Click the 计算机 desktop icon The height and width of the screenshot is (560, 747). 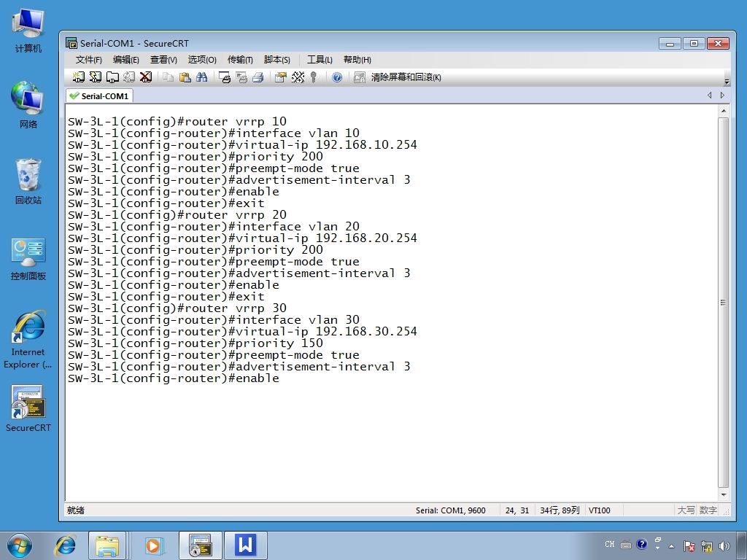coord(28,31)
